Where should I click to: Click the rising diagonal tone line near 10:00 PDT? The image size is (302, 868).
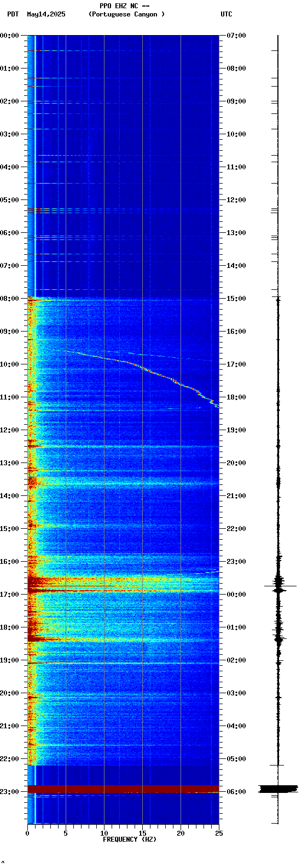coord(141,378)
